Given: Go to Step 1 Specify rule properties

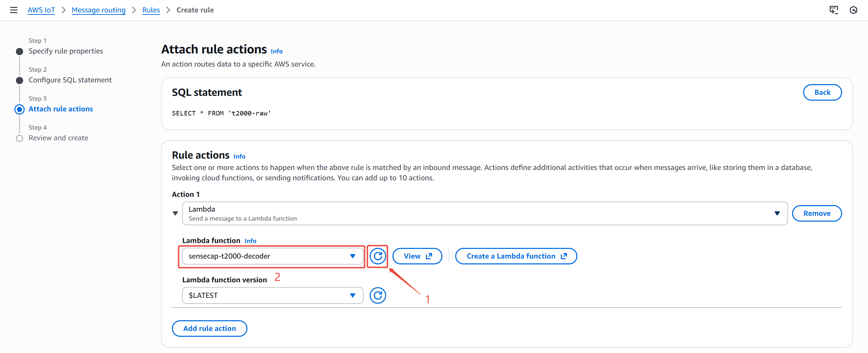Looking at the screenshot, I should click(66, 51).
